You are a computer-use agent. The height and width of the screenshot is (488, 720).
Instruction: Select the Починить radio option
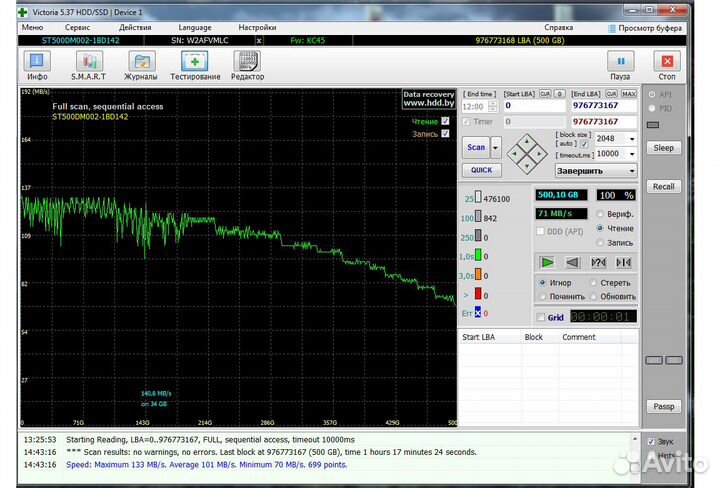point(542,296)
